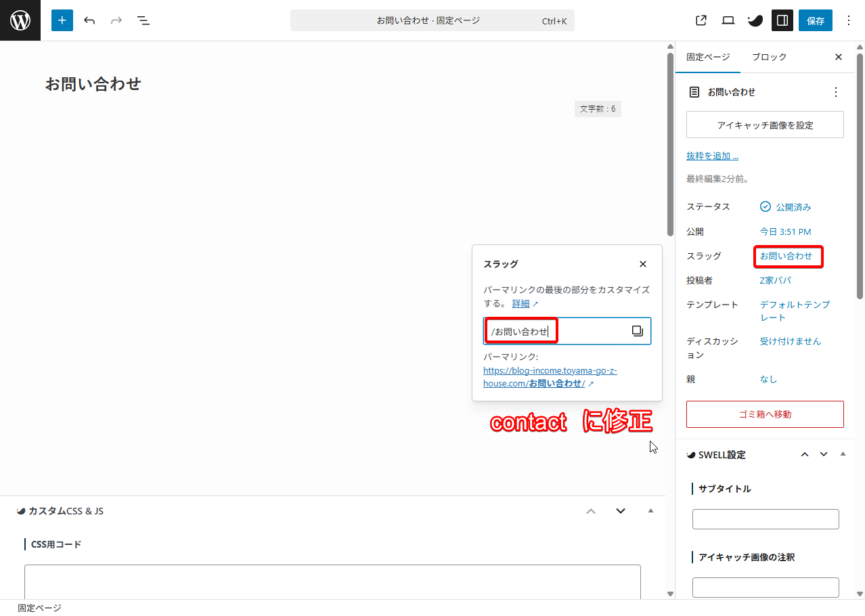The height and width of the screenshot is (616, 865).
Task: Close the スラッグ popup
Action: (643, 264)
